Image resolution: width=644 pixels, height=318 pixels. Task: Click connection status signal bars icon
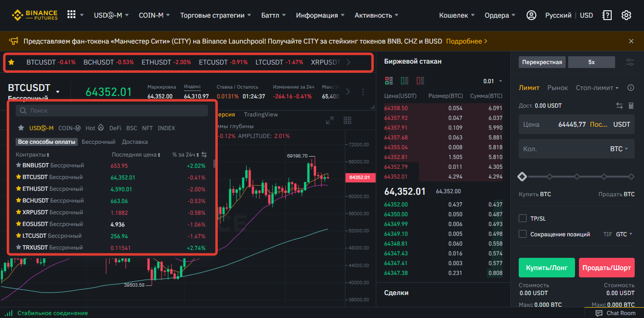[9, 313]
